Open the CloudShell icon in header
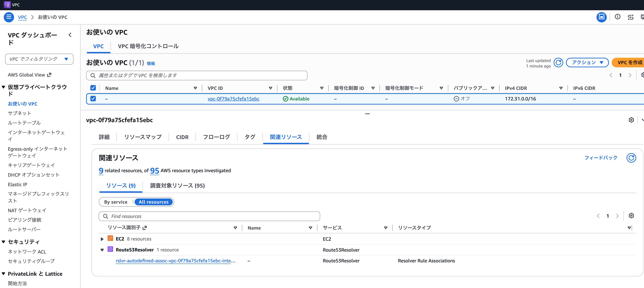This screenshot has height=288, width=644. [x=601, y=17]
